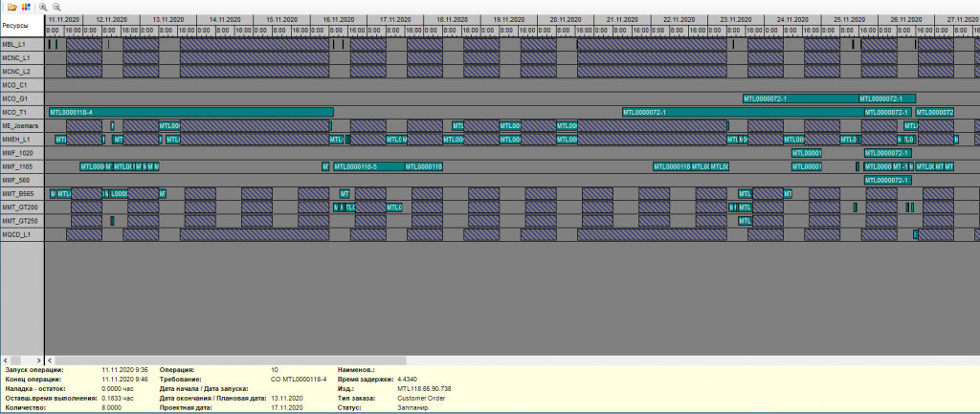The image size is (980, 414).
Task: Click the 24.11.2020 date header
Action: [793, 19]
